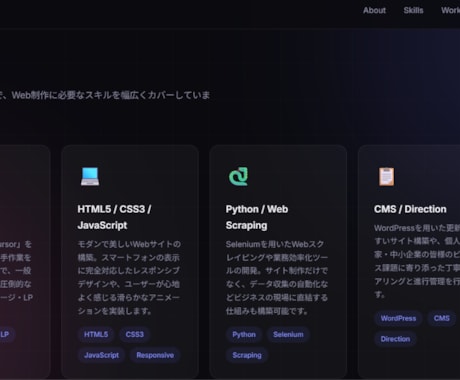Click the CMS / Direction heading
The height and width of the screenshot is (380, 460).
coord(410,209)
